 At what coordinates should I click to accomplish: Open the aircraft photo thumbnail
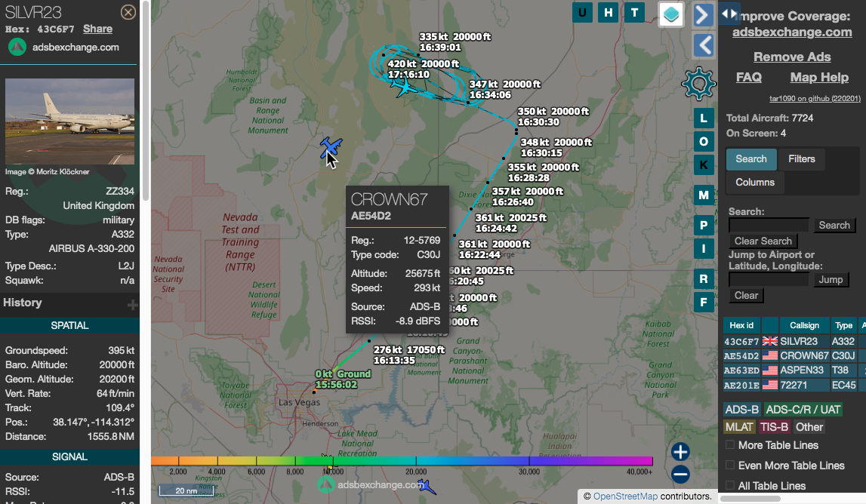click(x=69, y=121)
